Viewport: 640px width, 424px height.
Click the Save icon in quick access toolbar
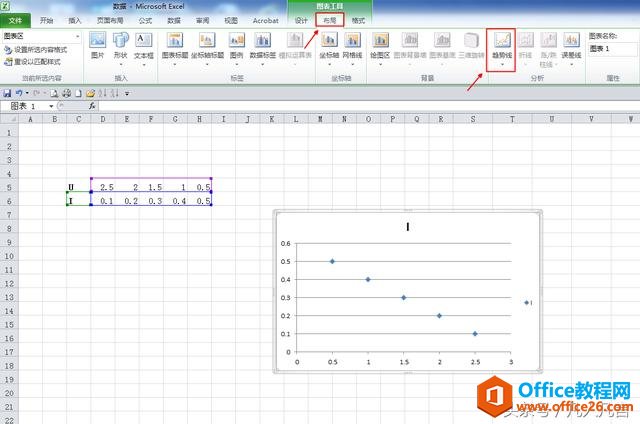click(x=7, y=93)
